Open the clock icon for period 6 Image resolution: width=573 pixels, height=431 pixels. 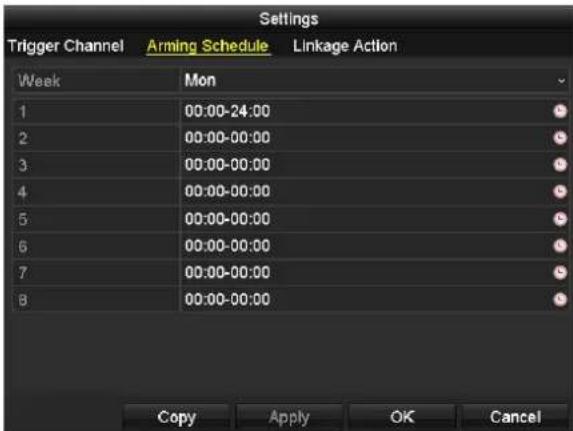pos(559,246)
